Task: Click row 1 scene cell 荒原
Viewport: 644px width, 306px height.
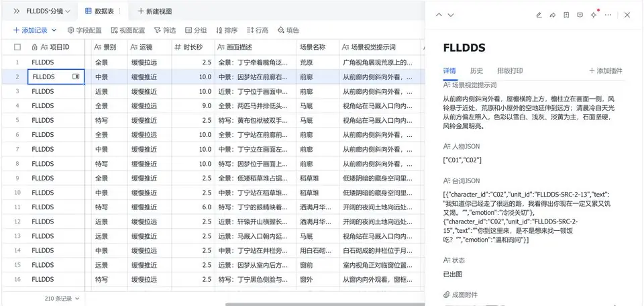Action: pyautogui.click(x=317, y=62)
